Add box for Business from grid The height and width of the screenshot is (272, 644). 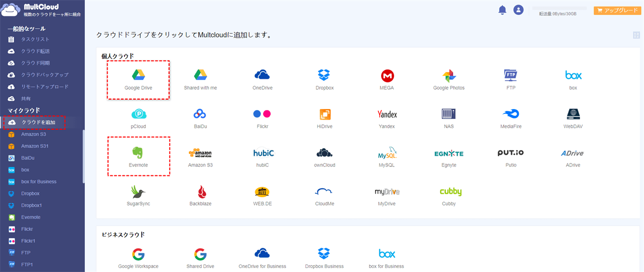(387, 258)
